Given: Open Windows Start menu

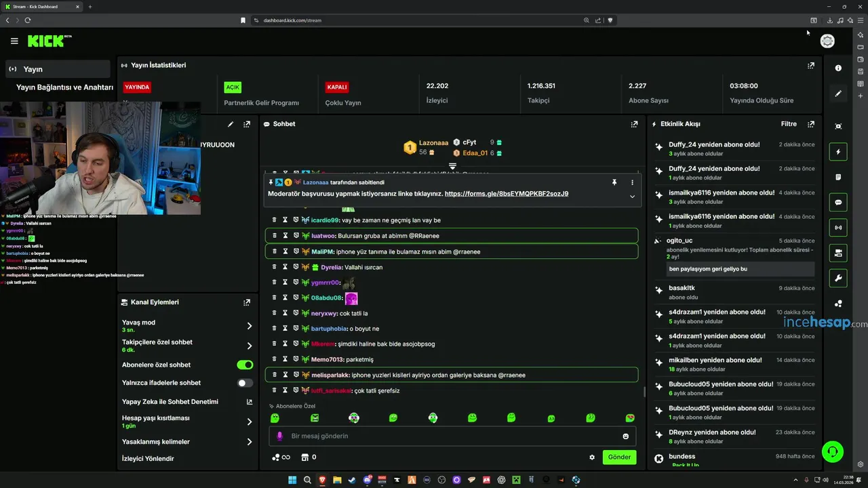Looking at the screenshot, I should click(x=292, y=480).
